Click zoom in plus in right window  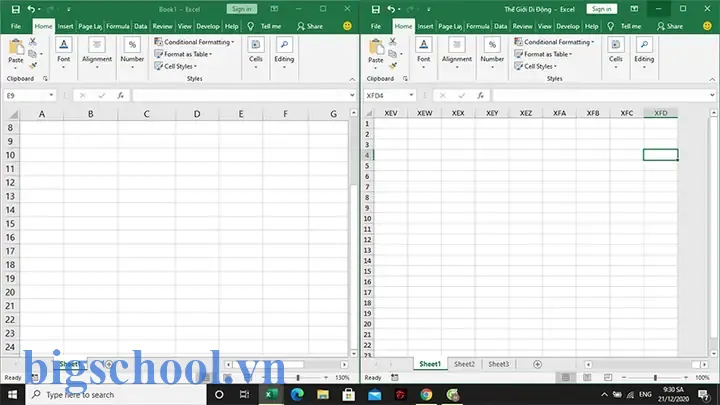(x=686, y=377)
